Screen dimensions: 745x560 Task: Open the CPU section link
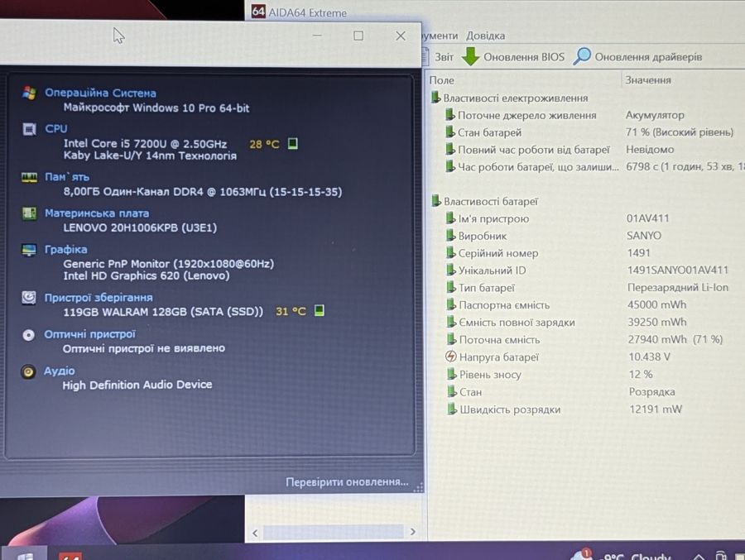pyautogui.click(x=56, y=129)
